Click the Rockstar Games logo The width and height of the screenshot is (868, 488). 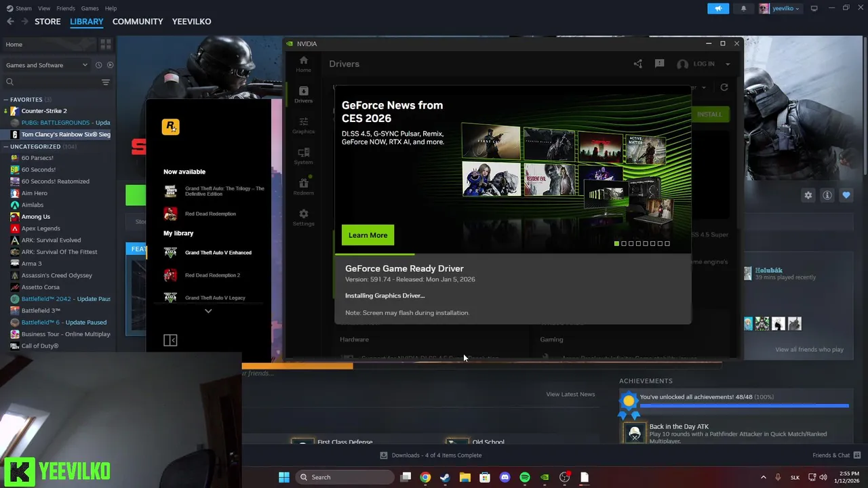[171, 127]
